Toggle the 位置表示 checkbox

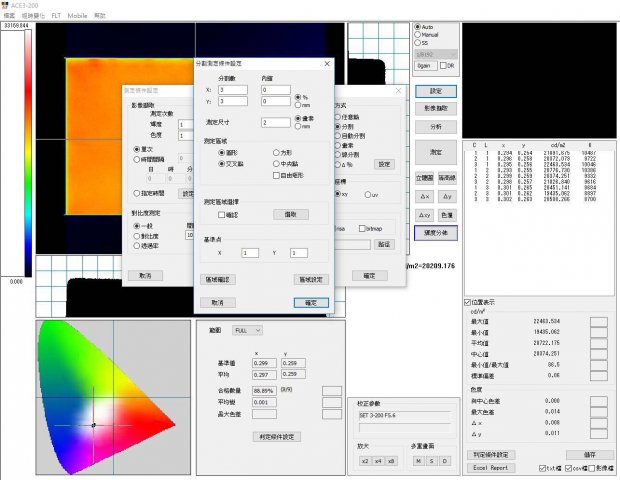click(x=468, y=302)
